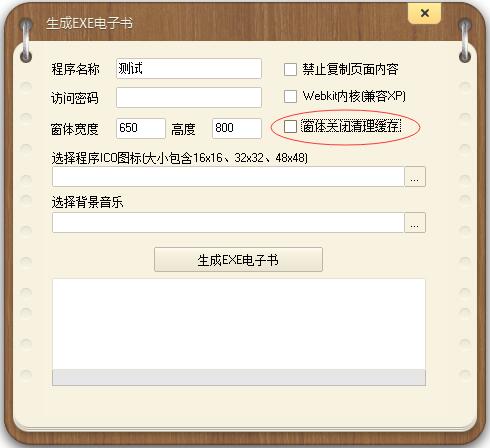The image size is (490, 448).
Task: Browse for ICO icon file
Action: click(415, 177)
